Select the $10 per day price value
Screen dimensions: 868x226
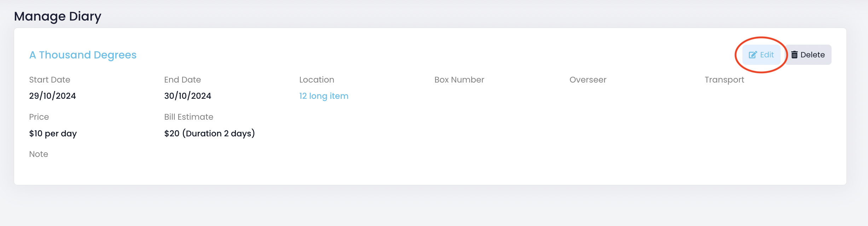point(53,134)
